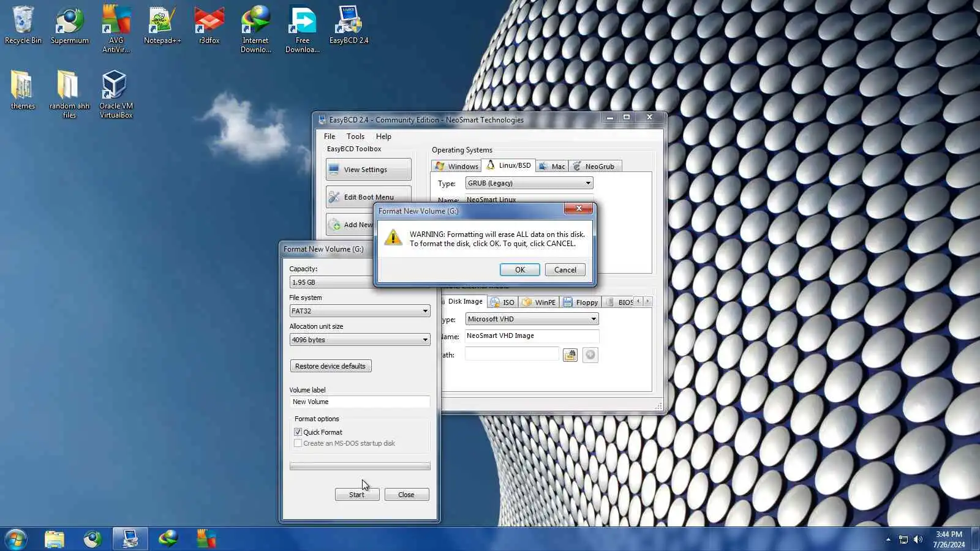
Task: Show hidden system tray icons
Action: coord(888,539)
